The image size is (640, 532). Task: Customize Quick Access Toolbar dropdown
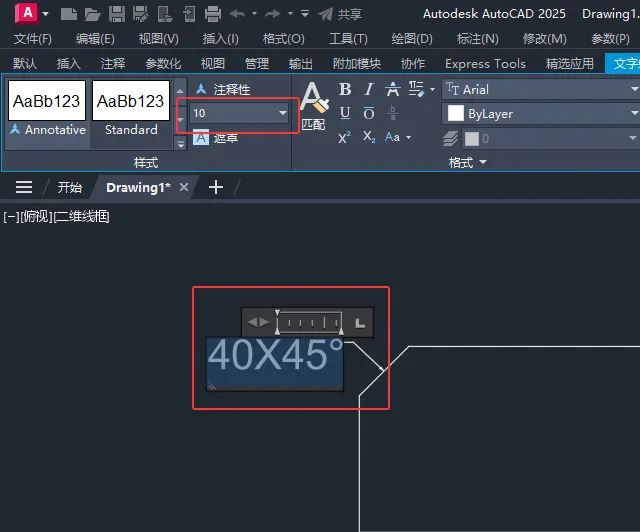(x=305, y=14)
